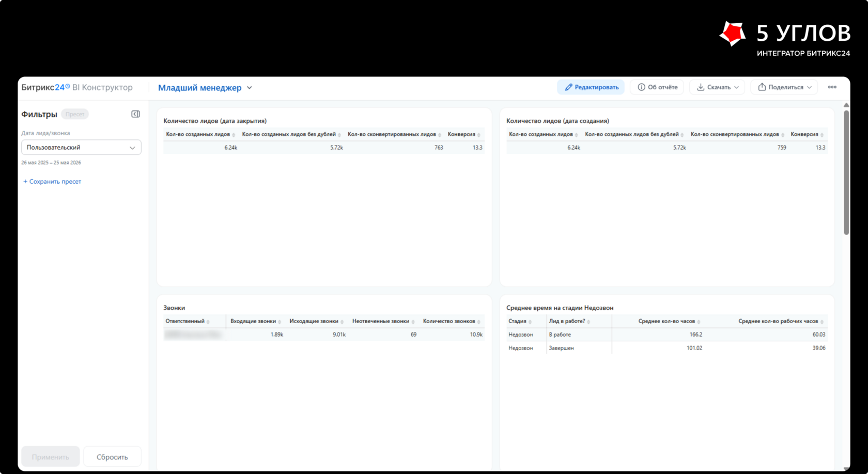The image size is (868, 474).
Task: Select the 166.2 average hours value
Action: coord(696,335)
